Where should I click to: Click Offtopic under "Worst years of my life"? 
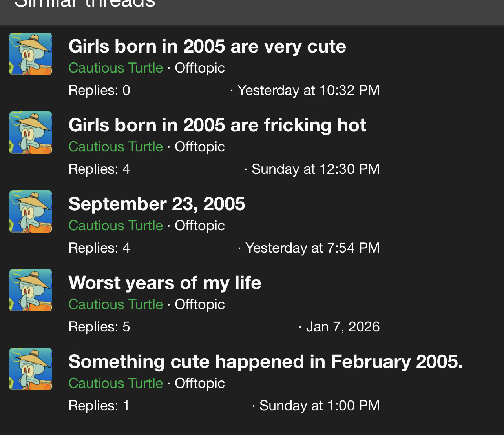199,304
